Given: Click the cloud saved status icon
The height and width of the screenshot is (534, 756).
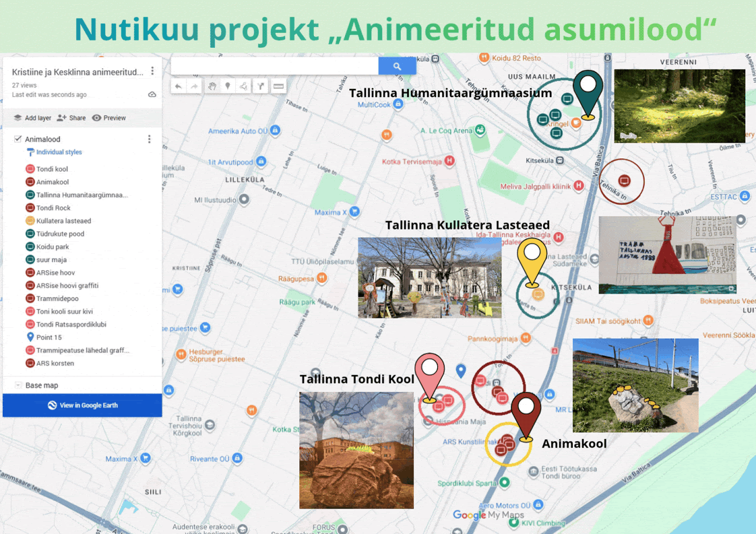Looking at the screenshot, I should tap(152, 94).
